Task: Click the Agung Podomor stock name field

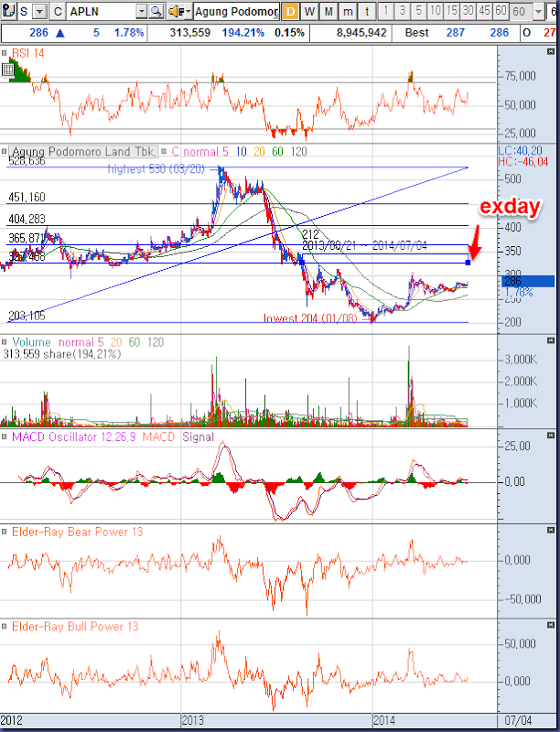Action: [236, 12]
